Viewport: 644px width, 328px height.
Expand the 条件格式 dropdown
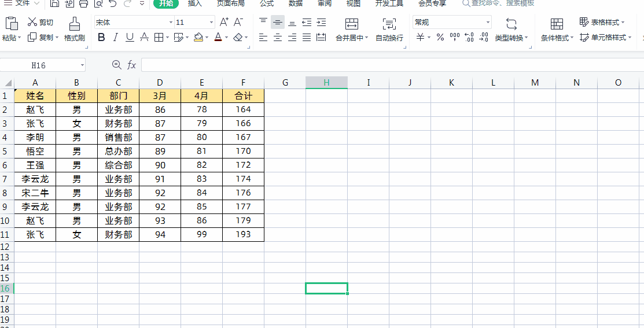coord(572,38)
